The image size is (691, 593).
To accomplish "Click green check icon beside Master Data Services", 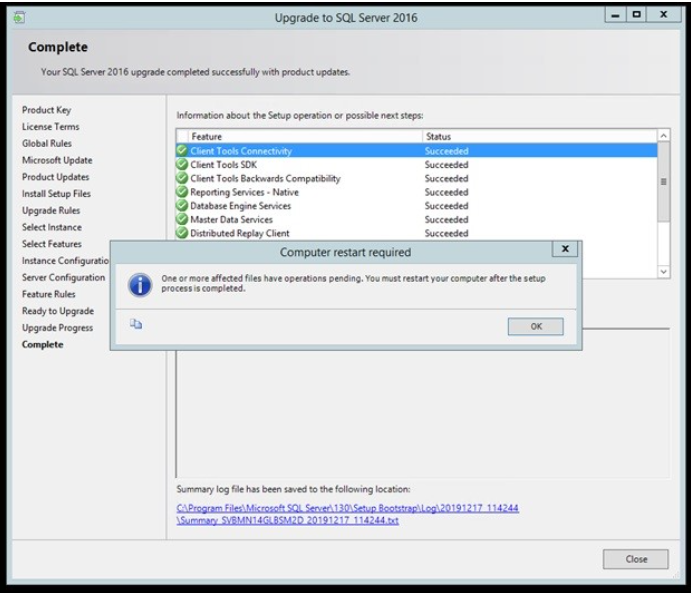I will pyautogui.click(x=182, y=219).
